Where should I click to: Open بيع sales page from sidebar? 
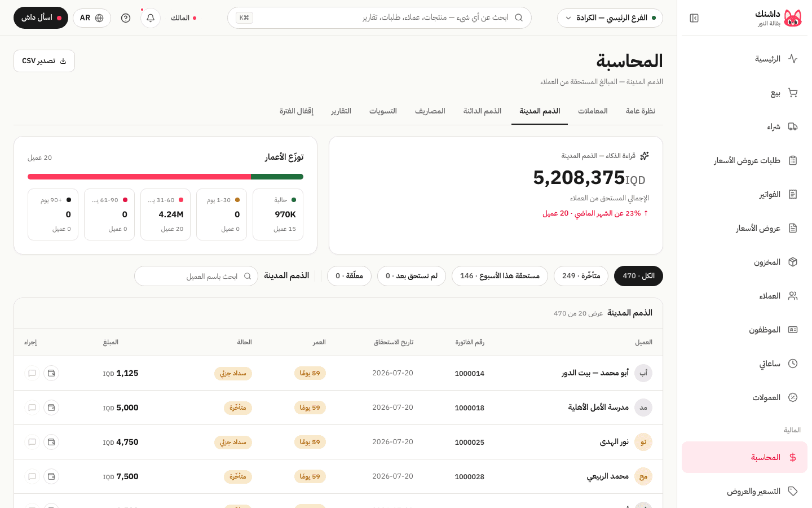744,93
